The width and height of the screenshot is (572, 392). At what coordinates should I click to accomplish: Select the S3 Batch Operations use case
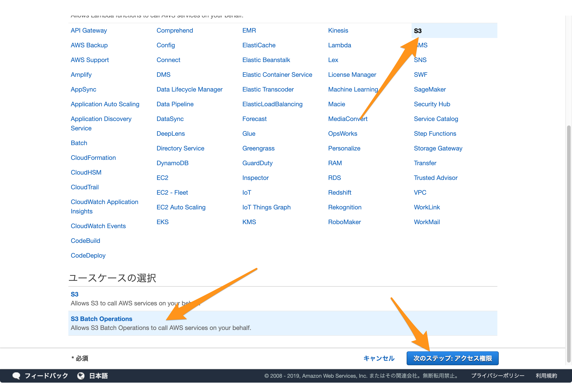(283, 323)
